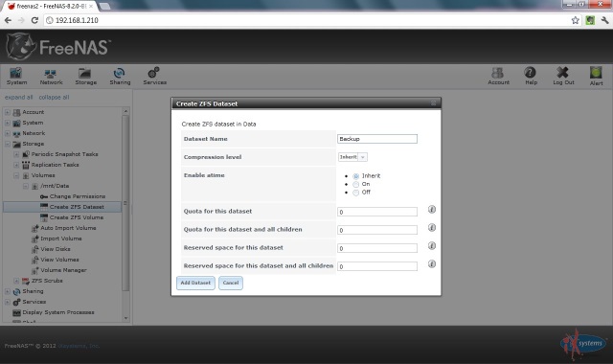Click the Dataset Name input field
The image size is (613, 364).
[x=377, y=139]
